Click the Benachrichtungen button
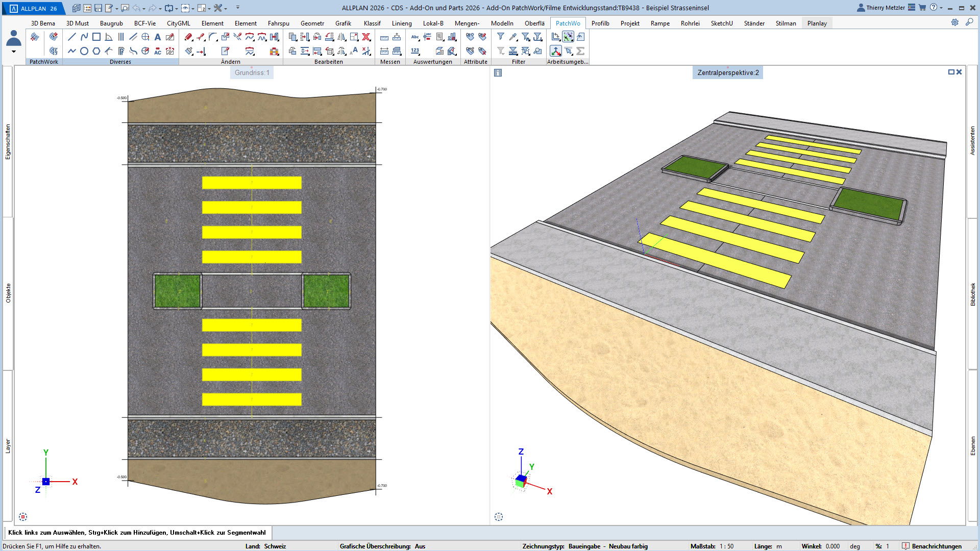This screenshot has width=980, height=551. pyautogui.click(x=932, y=546)
